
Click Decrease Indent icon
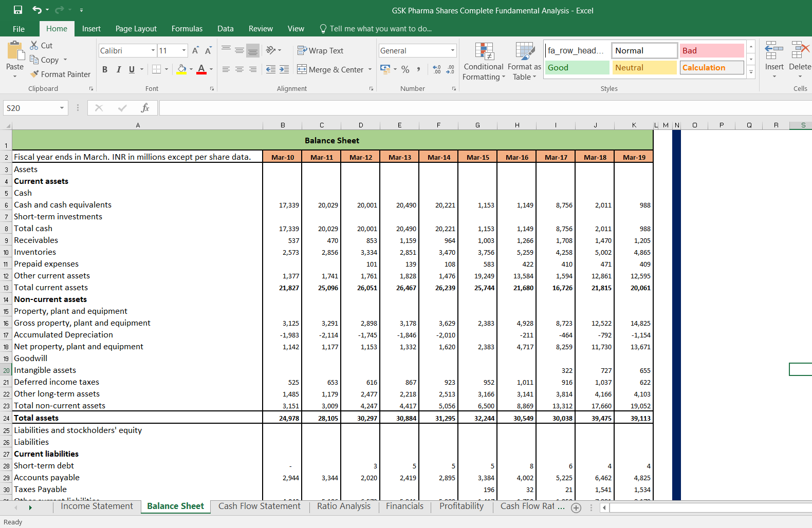(271, 69)
